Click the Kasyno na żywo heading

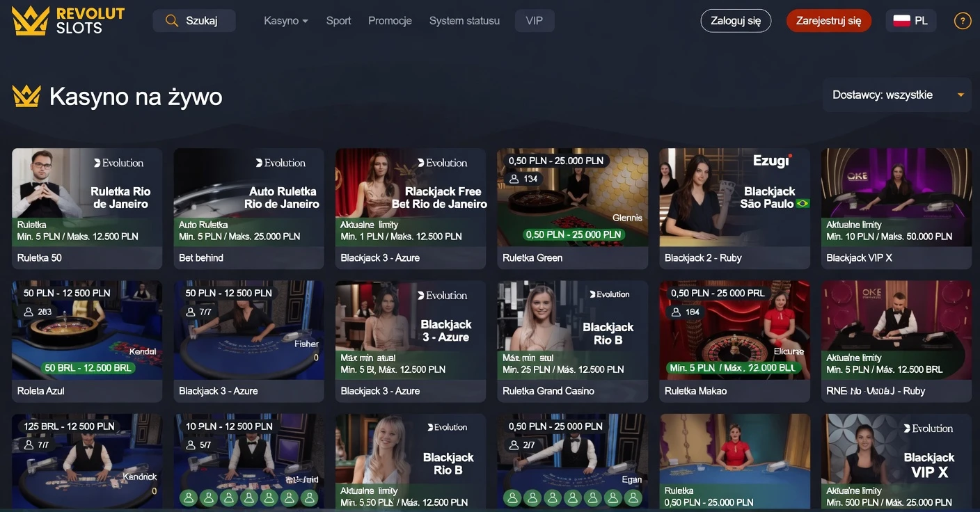pyautogui.click(x=136, y=96)
